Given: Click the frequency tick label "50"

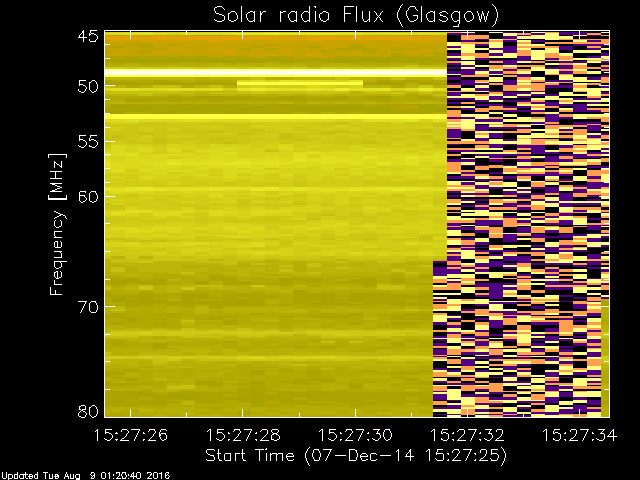Looking at the screenshot, I should pyautogui.click(x=88, y=87).
